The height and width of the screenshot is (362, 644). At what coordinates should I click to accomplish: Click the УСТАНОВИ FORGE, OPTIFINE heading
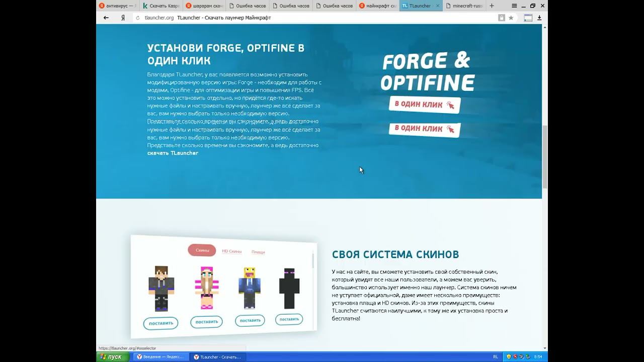(226, 54)
